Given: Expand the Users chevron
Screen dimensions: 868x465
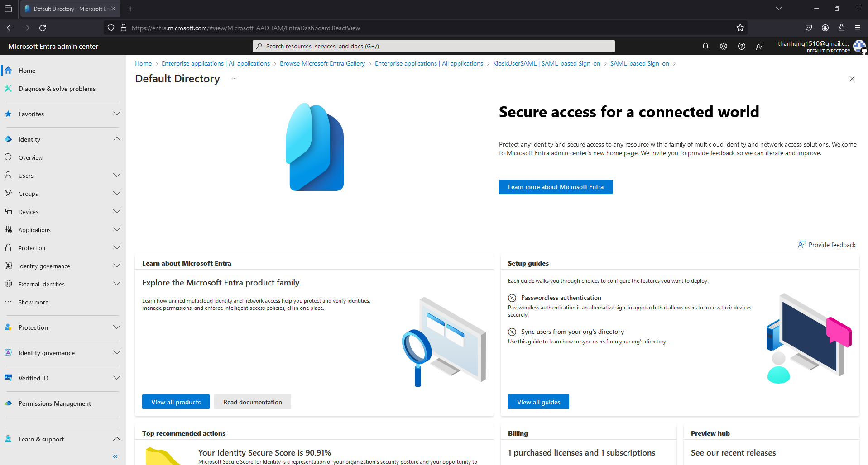Looking at the screenshot, I should click(117, 176).
